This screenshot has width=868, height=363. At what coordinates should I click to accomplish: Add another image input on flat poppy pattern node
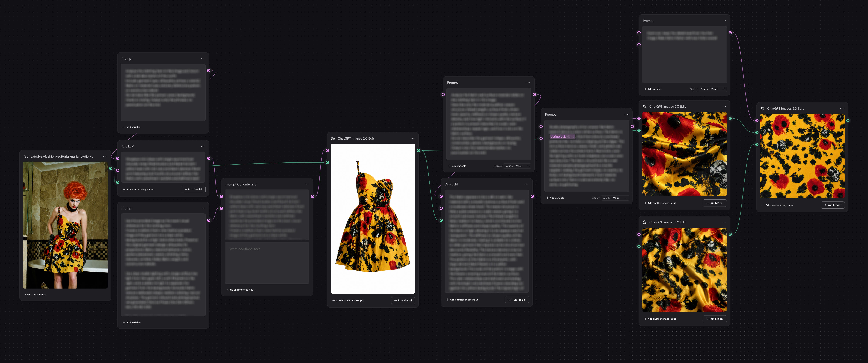(x=778, y=205)
